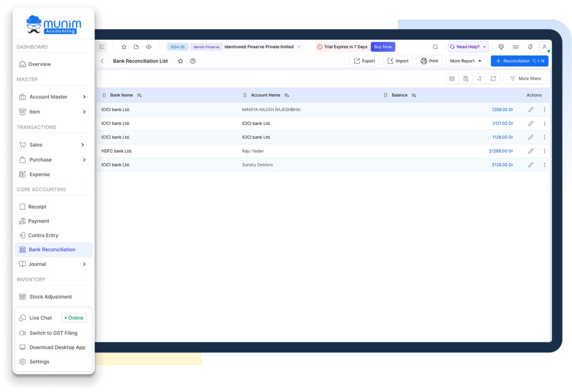Expand Item submenu

(x=84, y=112)
